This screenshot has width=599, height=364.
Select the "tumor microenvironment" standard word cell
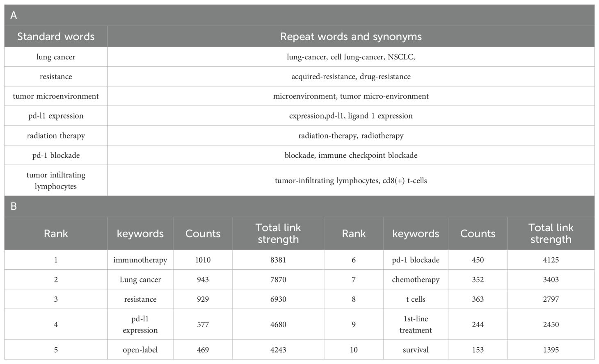pos(56,96)
